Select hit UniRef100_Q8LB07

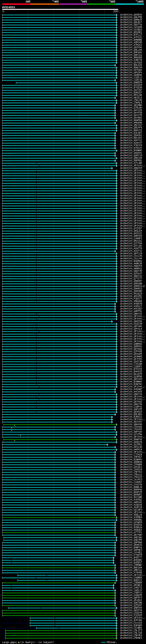tap(131, 22)
